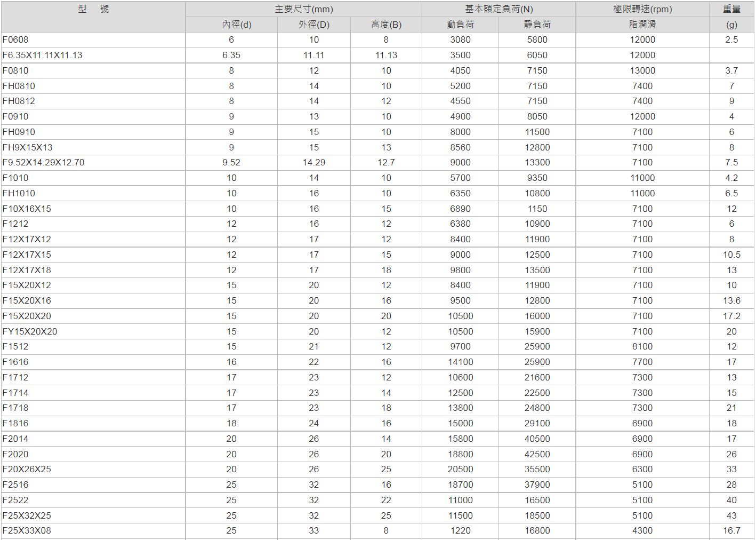Screen dimensions: 756x540
Task: Click the 高度(B) sub-header
Action: click(386, 25)
